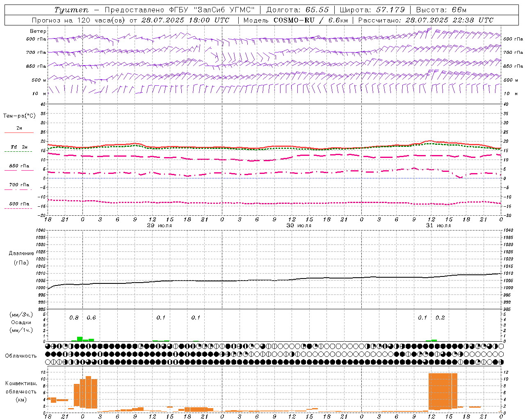Click the tallest green precipitation bar
The height and width of the screenshot is (420, 525).
point(80,339)
